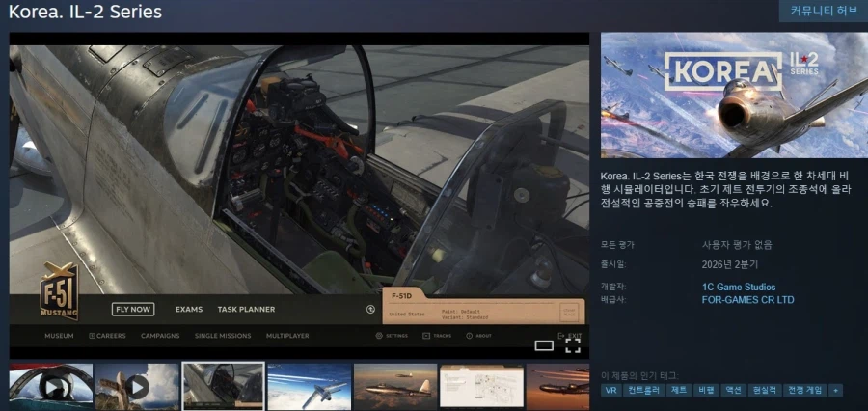The width and height of the screenshot is (868, 411).
Task: Select the 컨트롤러 tag
Action: (x=643, y=391)
